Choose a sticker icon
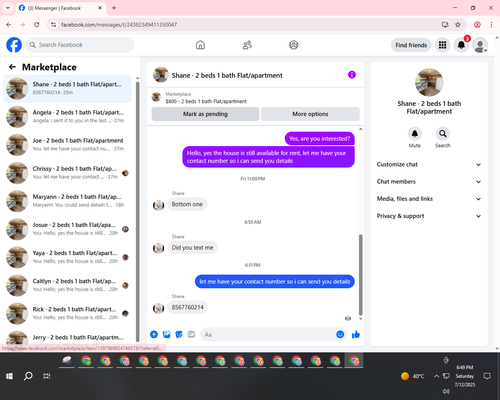The image size is (500, 400). (179, 334)
